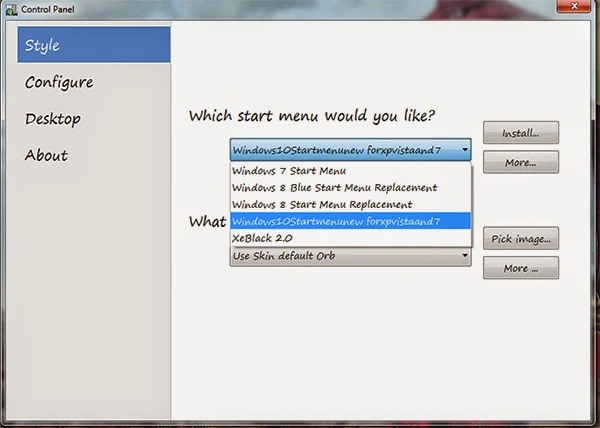Image resolution: width=600 pixels, height=428 pixels.
Task: Click the Pick image... button
Action: point(521,238)
